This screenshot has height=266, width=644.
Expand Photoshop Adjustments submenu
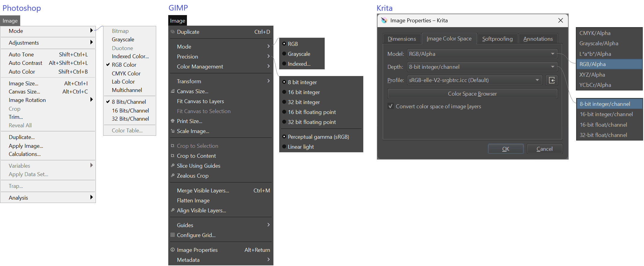(48, 43)
